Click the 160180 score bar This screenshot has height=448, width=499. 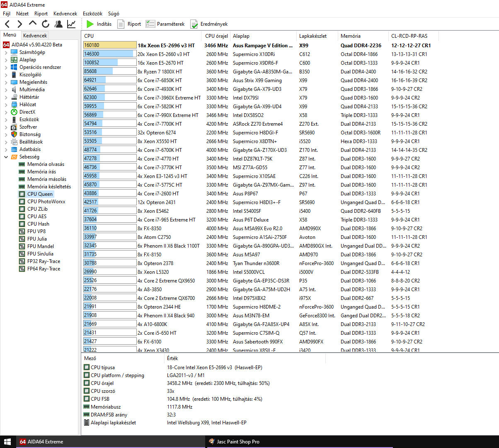click(x=110, y=45)
